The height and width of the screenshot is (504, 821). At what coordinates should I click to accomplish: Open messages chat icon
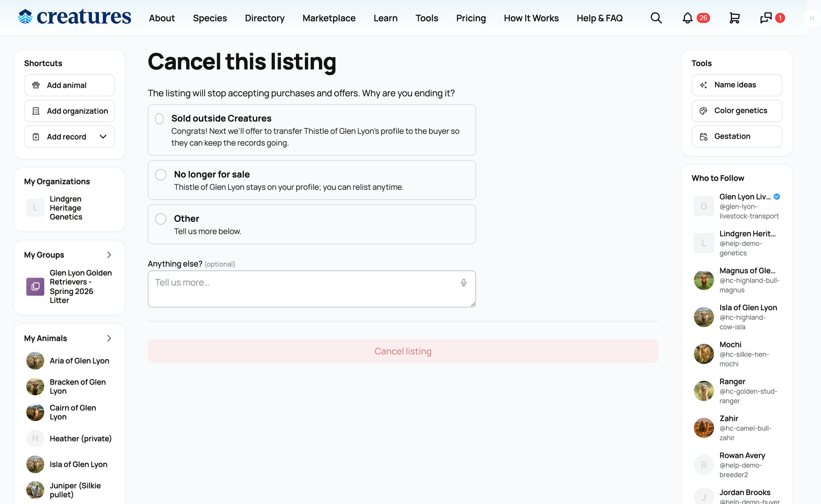click(x=766, y=18)
